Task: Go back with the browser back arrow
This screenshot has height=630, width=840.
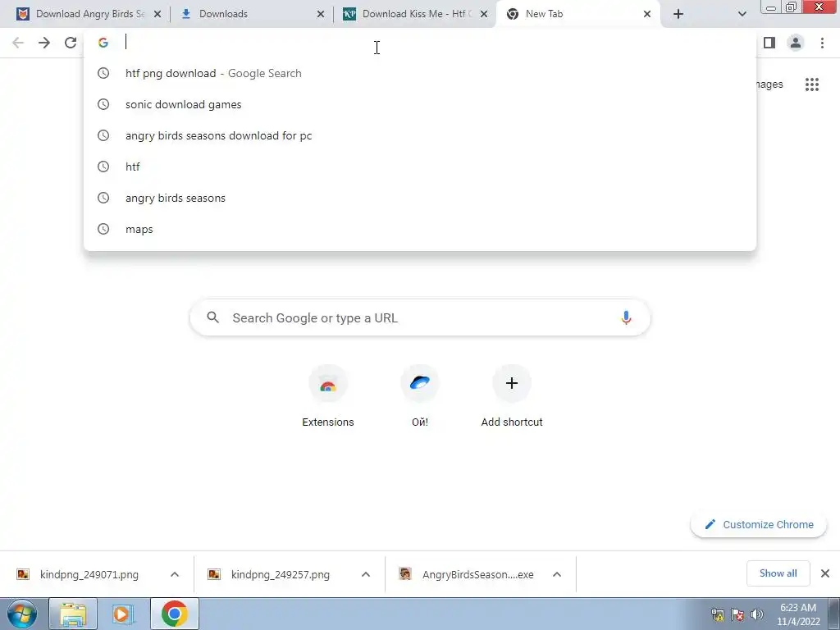Action: click(18, 43)
